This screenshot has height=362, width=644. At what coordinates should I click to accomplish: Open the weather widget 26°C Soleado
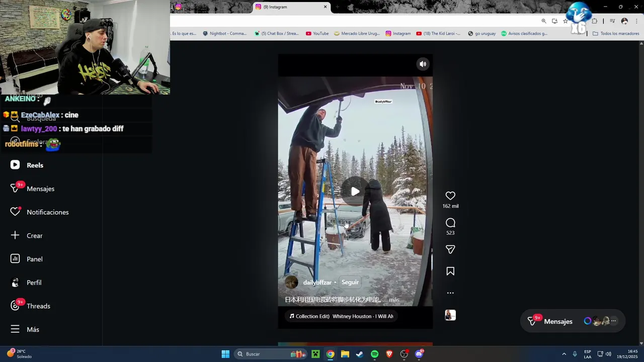(x=19, y=354)
